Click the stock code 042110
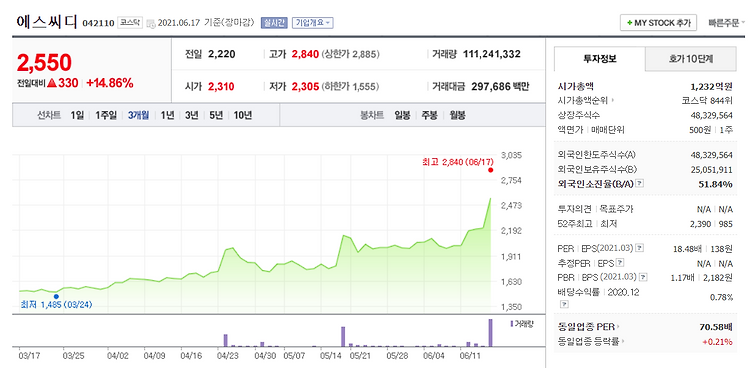This screenshot has height=368, width=750. point(99,23)
